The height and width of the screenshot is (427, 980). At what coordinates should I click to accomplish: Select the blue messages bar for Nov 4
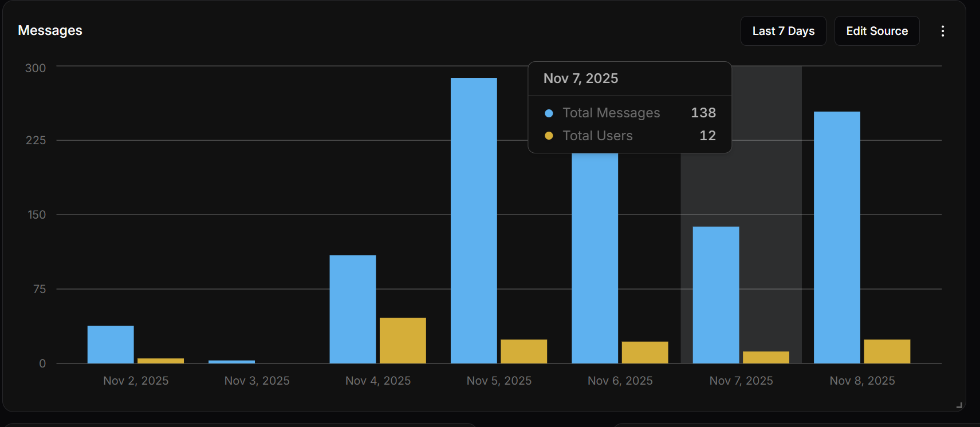tap(353, 309)
